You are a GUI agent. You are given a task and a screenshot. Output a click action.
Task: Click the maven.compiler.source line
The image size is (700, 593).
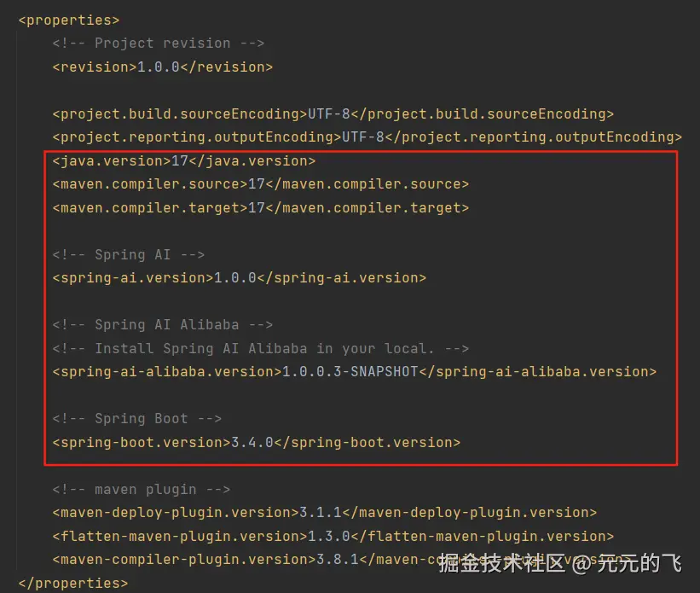point(260,184)
